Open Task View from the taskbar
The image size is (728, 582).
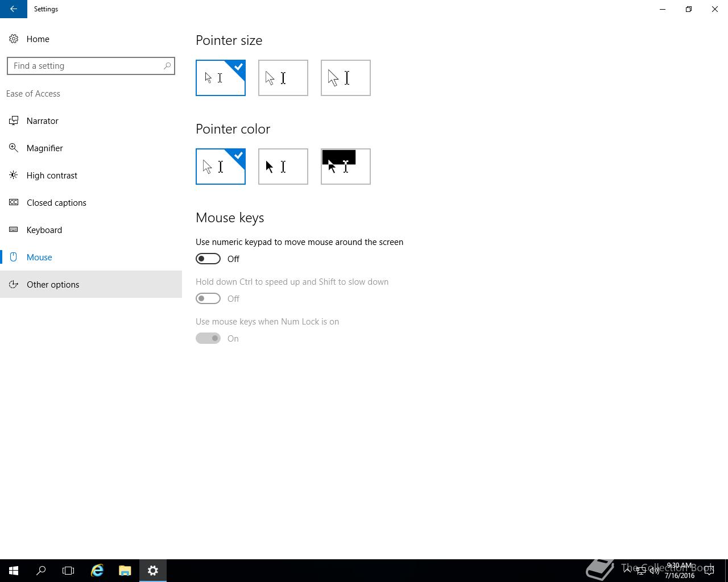(68, 571)
